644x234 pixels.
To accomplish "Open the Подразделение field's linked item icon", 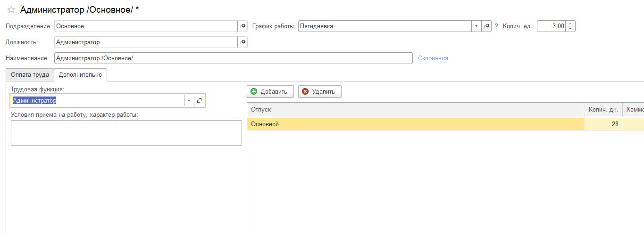I will (243, 26).
